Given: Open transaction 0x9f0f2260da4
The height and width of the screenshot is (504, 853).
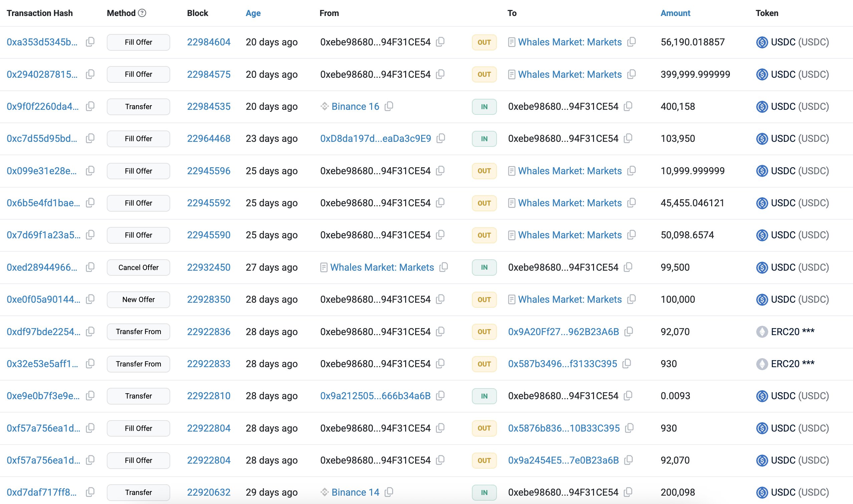Looking at the screenshot, I should point(42,107).
